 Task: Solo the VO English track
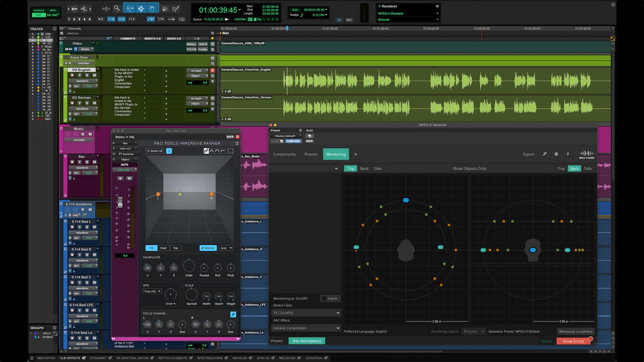pyautogui.click(x=87, y=75)
